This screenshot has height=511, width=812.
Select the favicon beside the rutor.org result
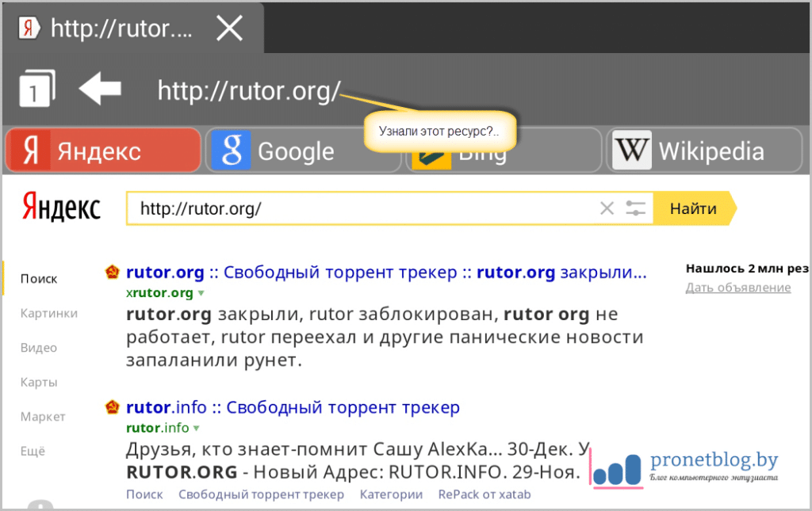[x=112, y=272]
